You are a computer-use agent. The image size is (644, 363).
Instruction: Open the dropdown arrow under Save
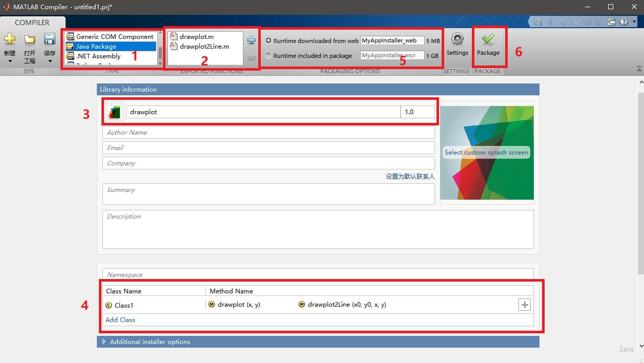click(x=50, y=61)
